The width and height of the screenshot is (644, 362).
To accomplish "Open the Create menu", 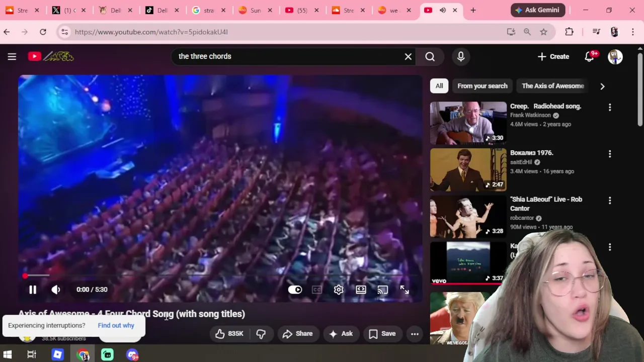I will point(553,56).
